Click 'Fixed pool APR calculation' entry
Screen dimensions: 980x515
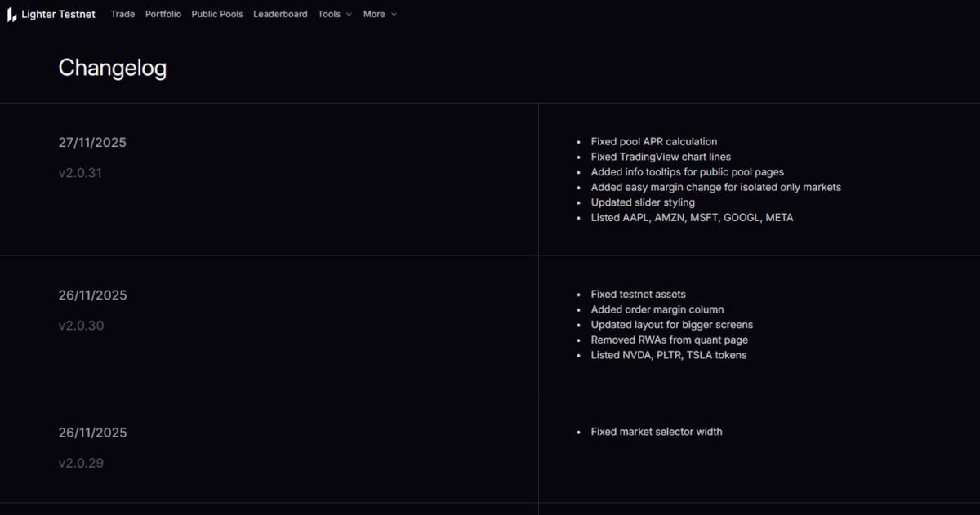[x=654, y=141]
